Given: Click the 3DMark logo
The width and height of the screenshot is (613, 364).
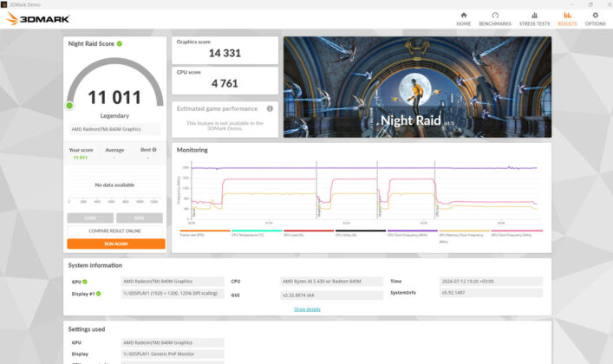Looking at the screenshot, I should [x=38, y=18].
